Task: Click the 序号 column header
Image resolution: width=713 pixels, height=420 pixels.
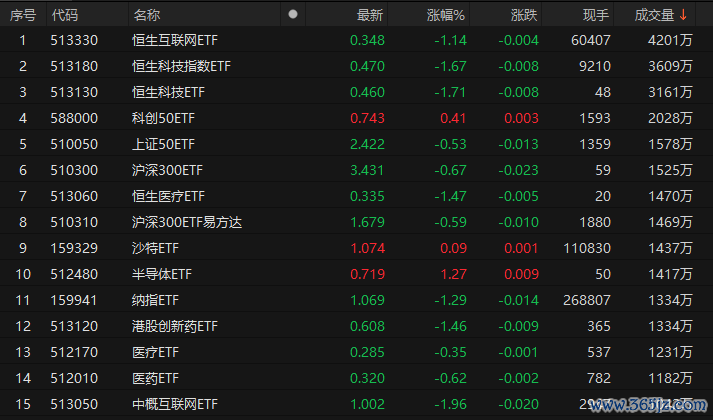Action: tap(23, 15)
